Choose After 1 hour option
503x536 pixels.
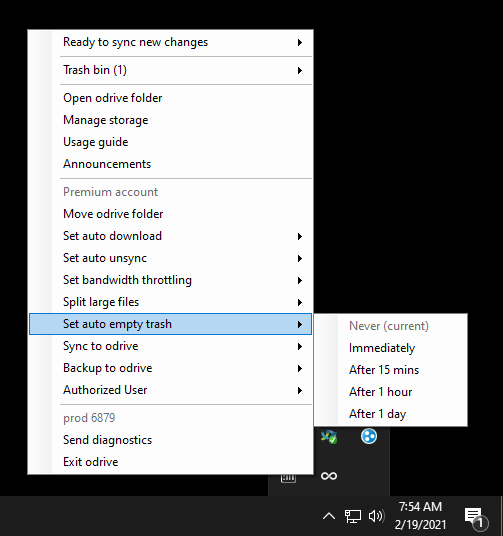point(391,392)
